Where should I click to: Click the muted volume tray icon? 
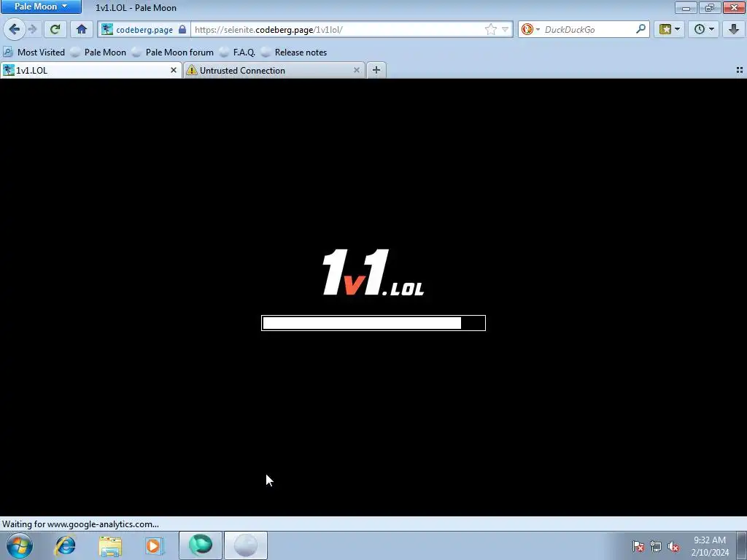click(x=673, y=546)
